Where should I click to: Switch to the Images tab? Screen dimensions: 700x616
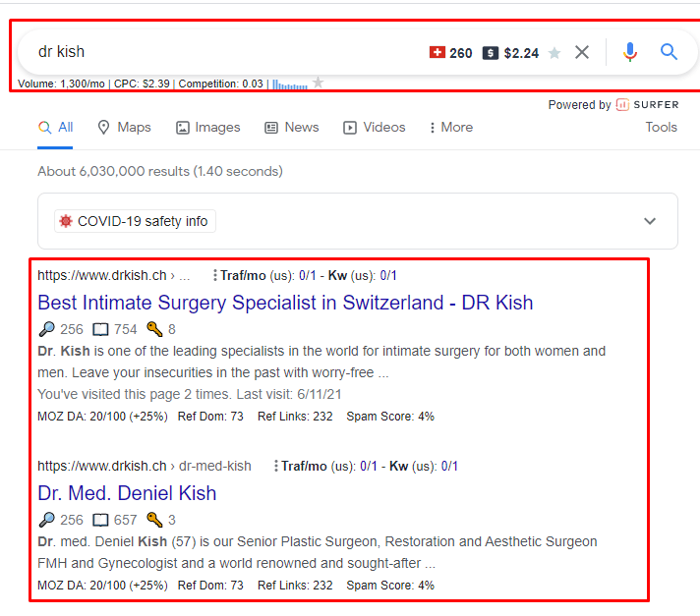pos(208,128)
